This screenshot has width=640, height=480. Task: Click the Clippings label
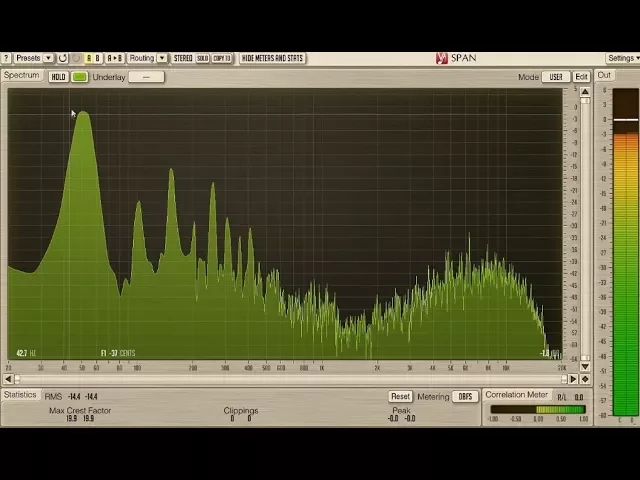241,410
